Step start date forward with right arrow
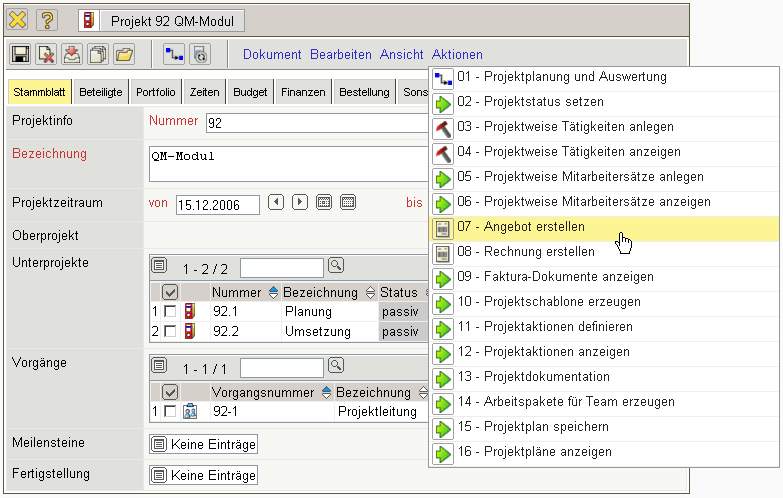Screen dimensions: 783x498 click(299, 203)
